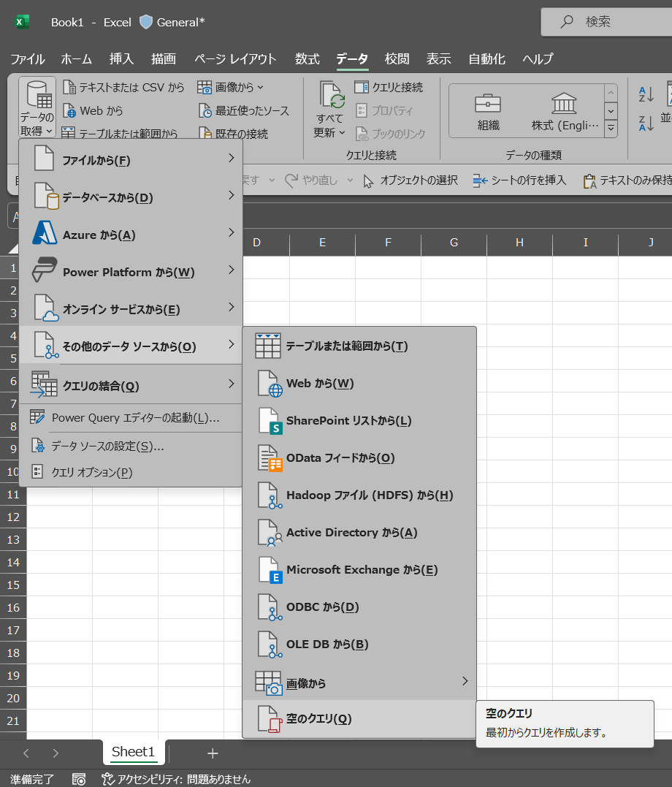Open データ ソースの設定(S)
Viewport: 672px width, 787px height.
[131, 446]
